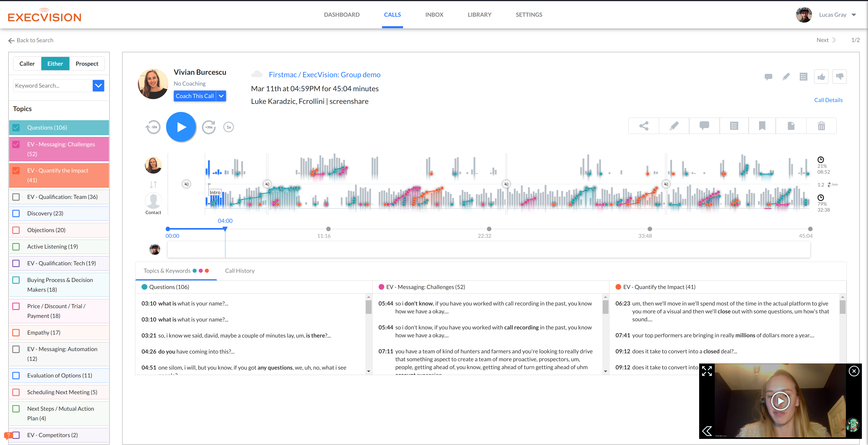Click the thumbs down icon
This screenshot has width=868, height=445.
839,77
